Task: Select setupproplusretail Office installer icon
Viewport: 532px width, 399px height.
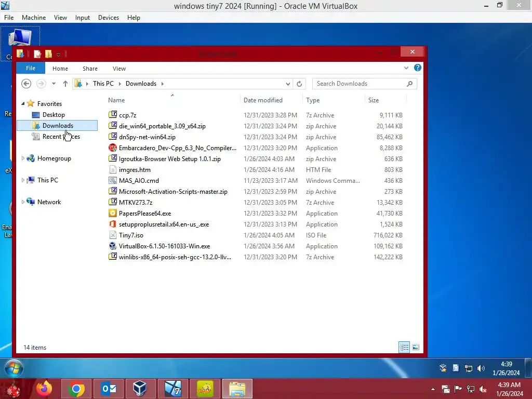Action: [113, 224]
